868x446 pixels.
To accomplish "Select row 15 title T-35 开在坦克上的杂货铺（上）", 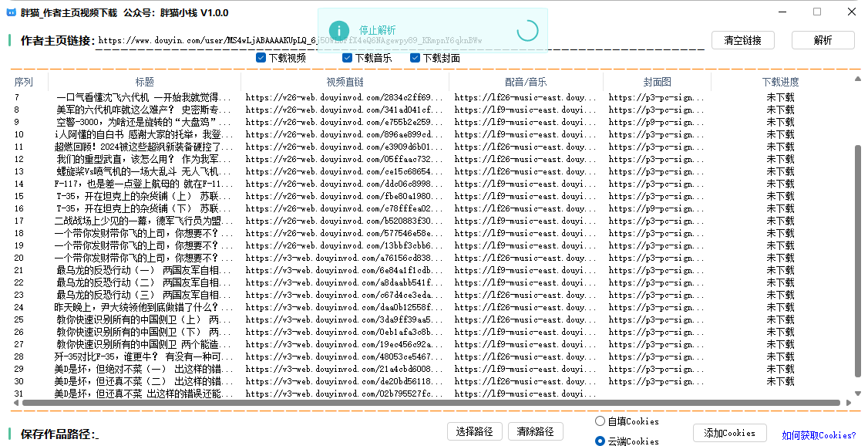I will tap(143, 196).
